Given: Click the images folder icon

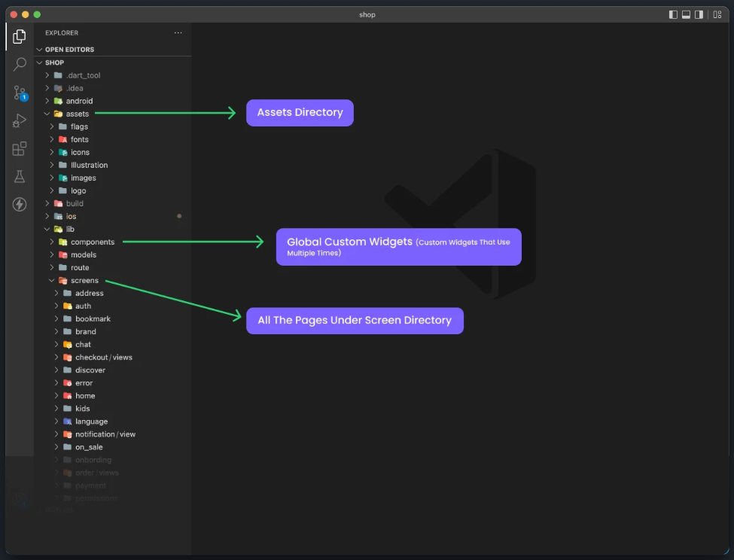Looking at the screenshot, I should (x=62, y=178).
